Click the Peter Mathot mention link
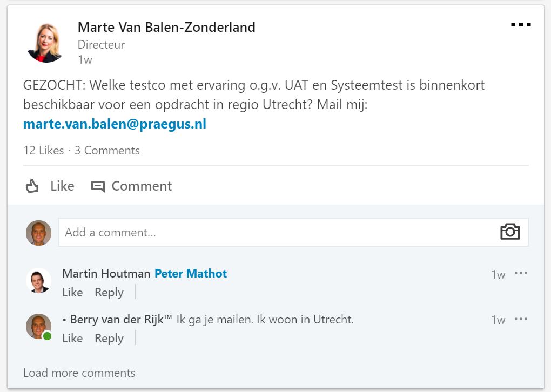The height and width of the screenshot is (392, 551). [191, 274]
